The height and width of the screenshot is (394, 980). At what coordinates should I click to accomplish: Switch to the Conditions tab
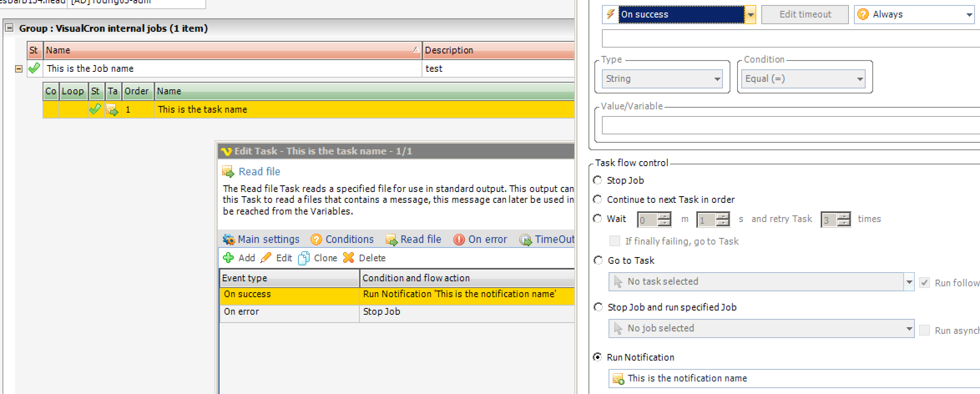(x=342, y=239)
